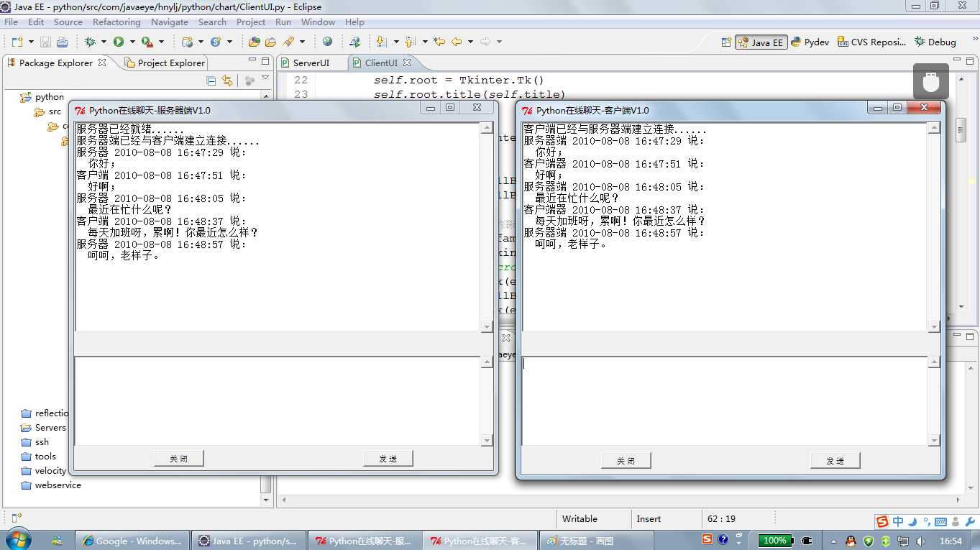Image resolution: width=980 pixels, height=550 pixels.
Task: Switch to the Debug perspective
Action: point(935,42)
